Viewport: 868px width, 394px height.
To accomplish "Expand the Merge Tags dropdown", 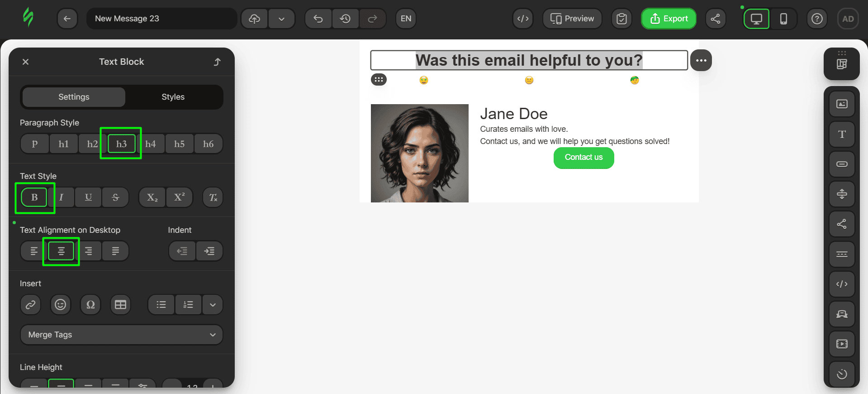I will pyautogui.click(x=121, y=335).
